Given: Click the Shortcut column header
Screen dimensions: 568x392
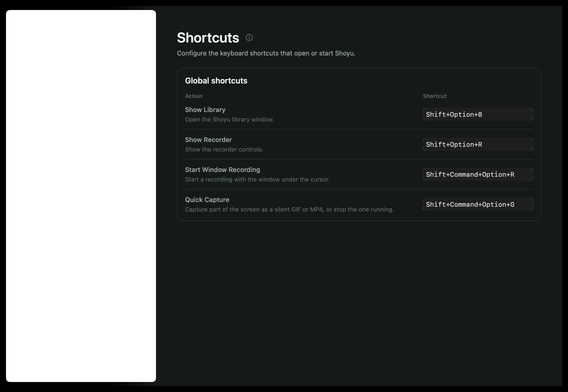Looking at the screenshot, I should click(434, 96).
